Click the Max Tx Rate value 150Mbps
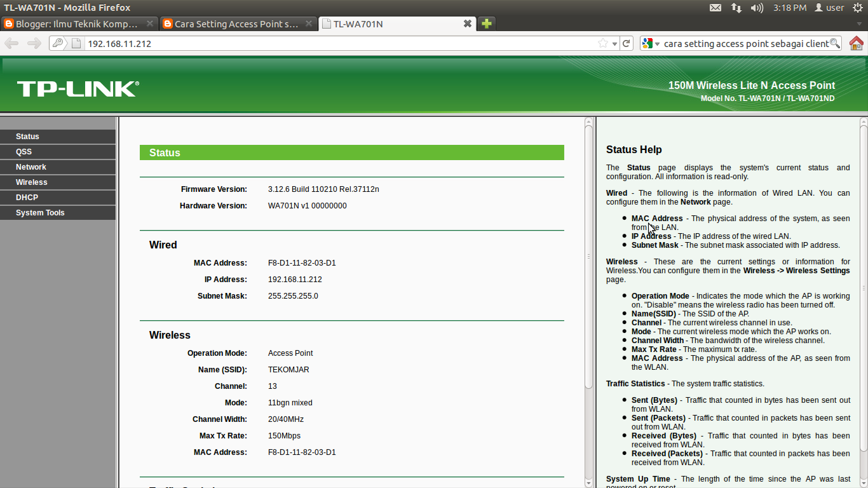This screenshot has height=488, width=868. pos(284,436)
